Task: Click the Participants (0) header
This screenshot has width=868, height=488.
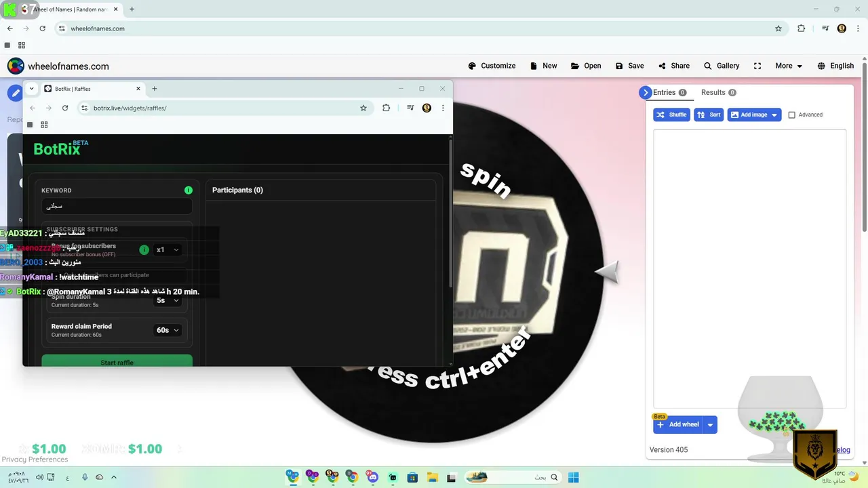Action: [237, 190]
